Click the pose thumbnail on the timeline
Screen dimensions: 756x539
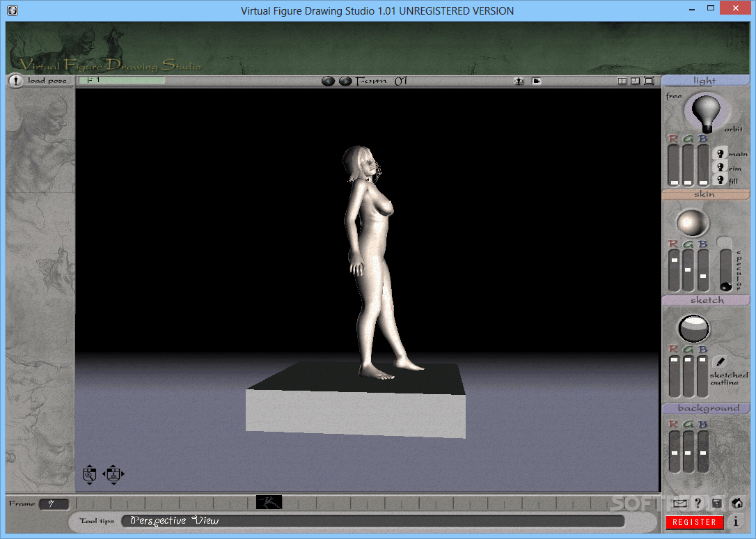(269, 502)
